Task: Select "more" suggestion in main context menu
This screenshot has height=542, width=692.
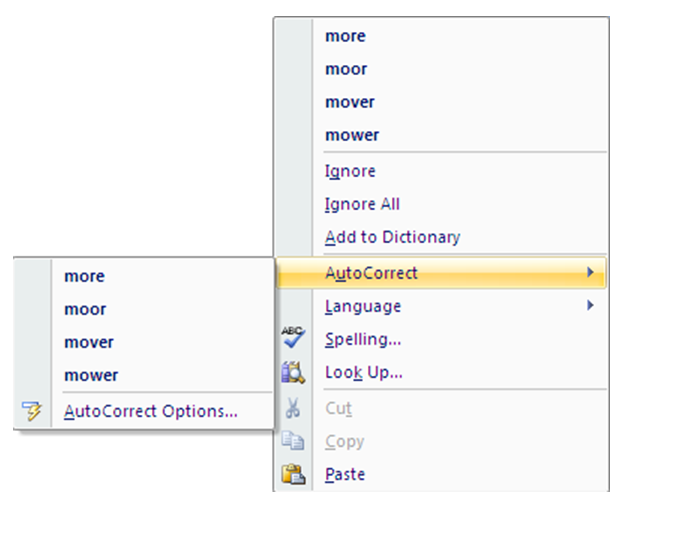Action: click(x=345, y=36)
